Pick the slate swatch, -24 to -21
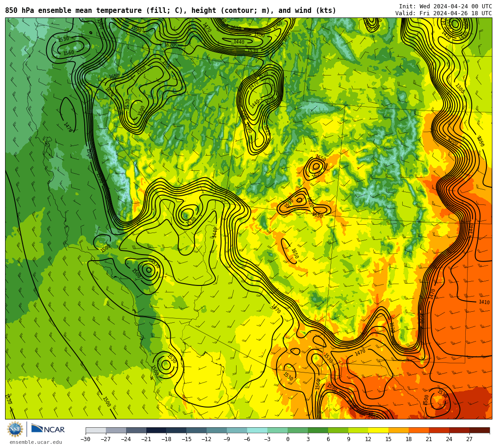 (x=136, y=430)
